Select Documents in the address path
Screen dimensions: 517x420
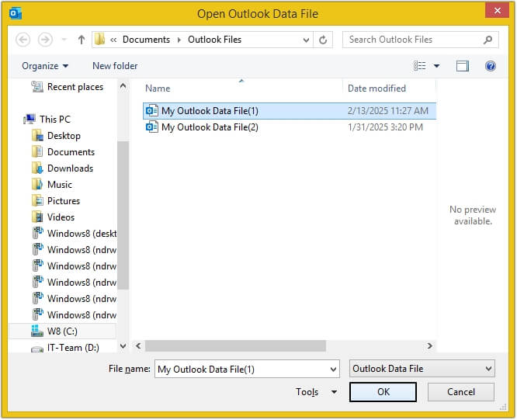pyautogui.click(x=146, y=40)
